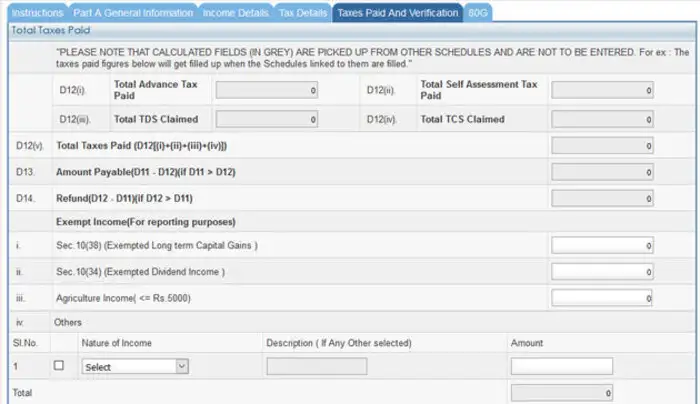Open the Instructions tab

(37, 13)
